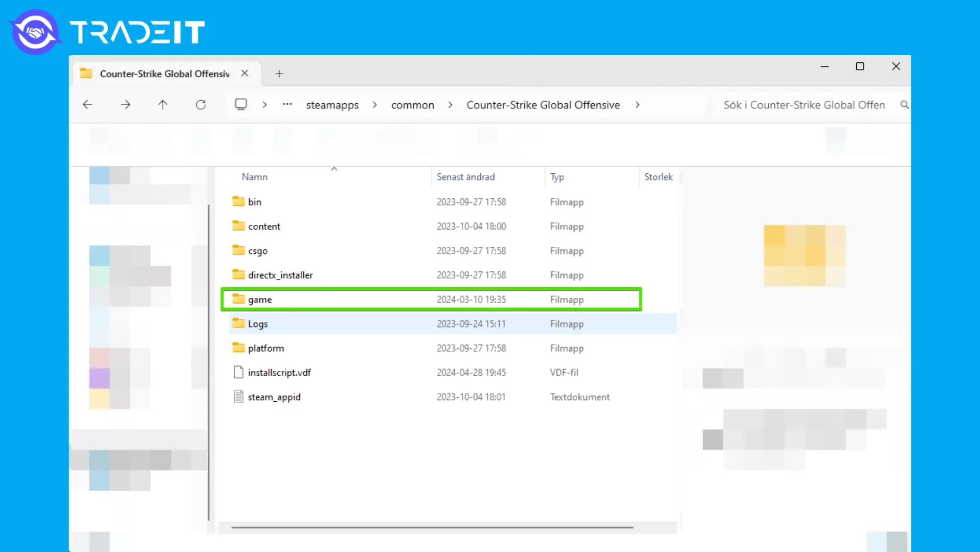Click the file name 'Logs'

click(258, 324)
